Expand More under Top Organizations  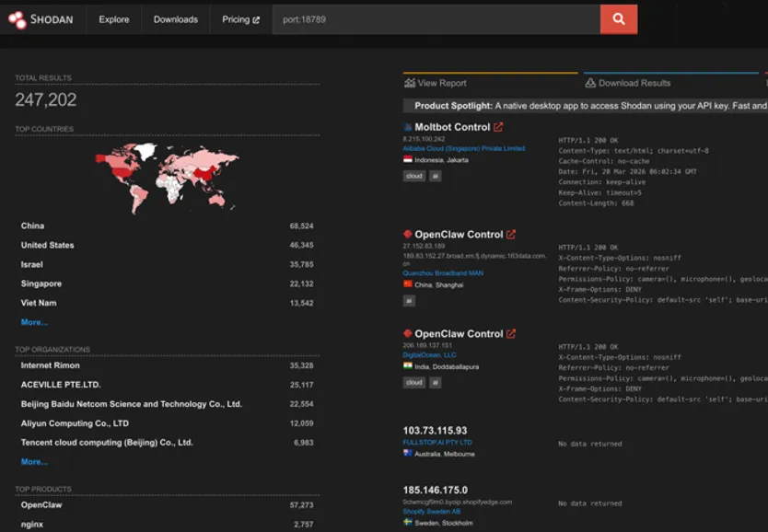[x=34, y=461]
